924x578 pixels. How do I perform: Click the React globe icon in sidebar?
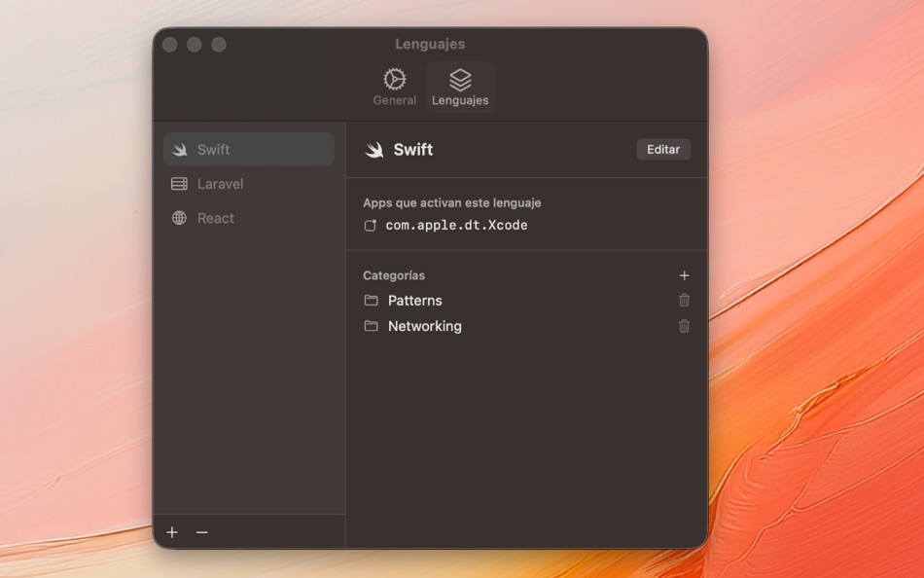point(180,218)
